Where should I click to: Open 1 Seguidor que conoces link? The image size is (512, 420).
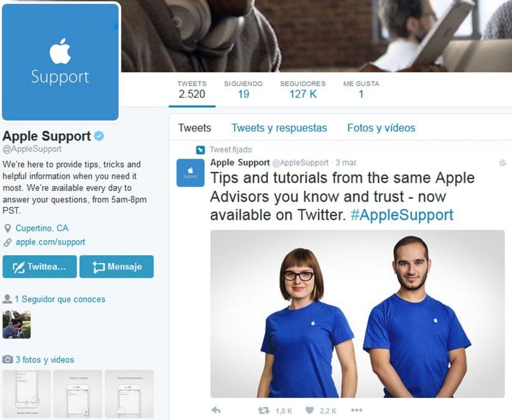click(60, 299)
